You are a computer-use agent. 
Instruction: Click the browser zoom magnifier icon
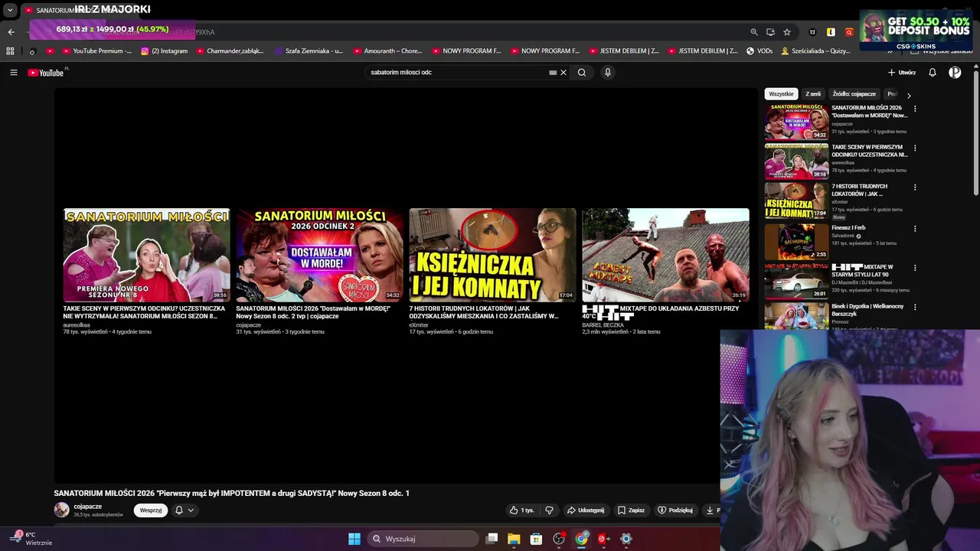(754, 32)
